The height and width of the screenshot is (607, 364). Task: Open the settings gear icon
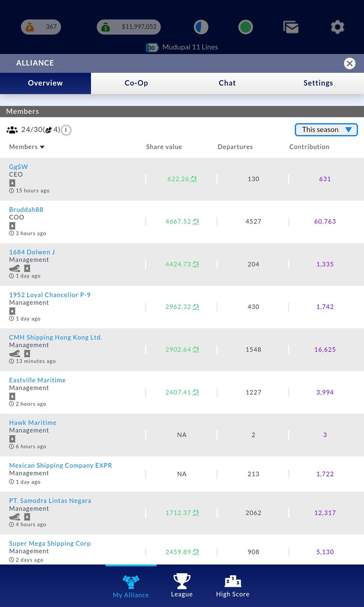click(337, 27)
